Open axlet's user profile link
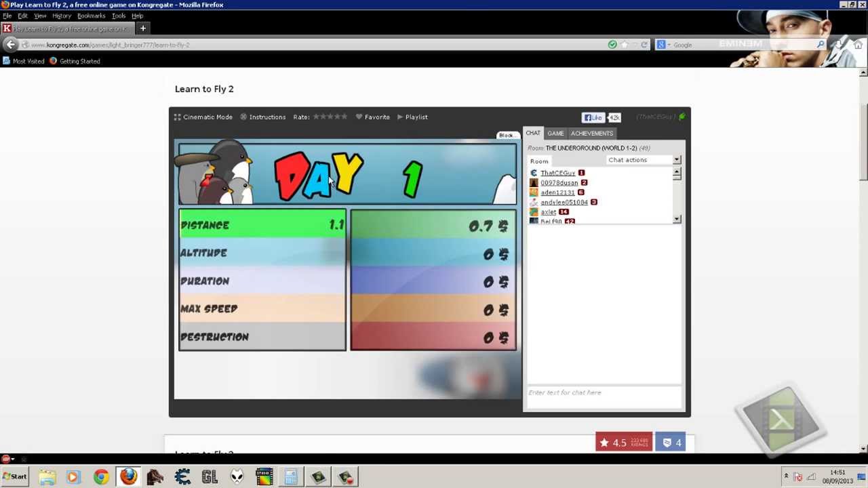The height and width of the screenshot is (488, 868). coord(548,212)
